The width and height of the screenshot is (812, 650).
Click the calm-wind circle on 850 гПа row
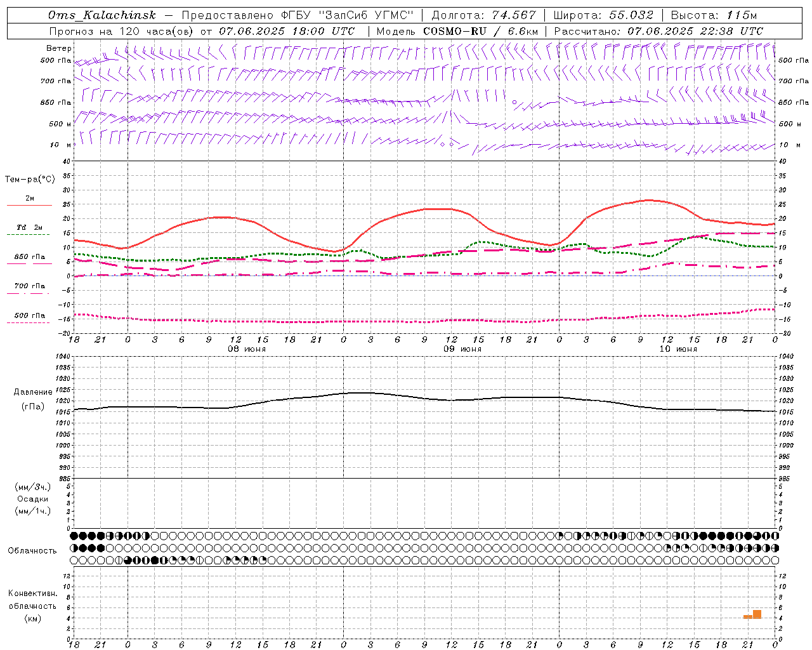(x=514, y=102)
